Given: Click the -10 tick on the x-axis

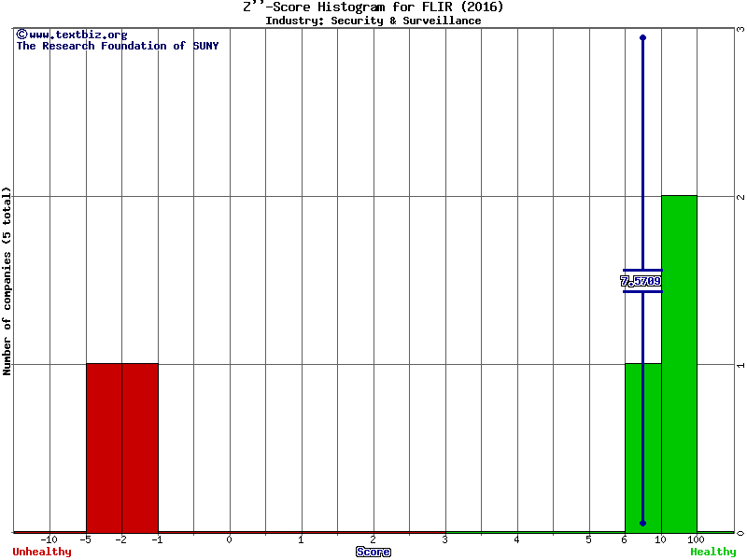Looking at the screenshot, I should click(x=49, y=539).
